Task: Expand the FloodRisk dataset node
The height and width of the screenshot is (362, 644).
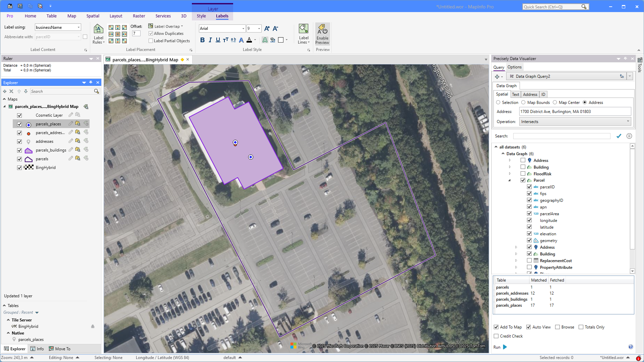Action: 510,174
